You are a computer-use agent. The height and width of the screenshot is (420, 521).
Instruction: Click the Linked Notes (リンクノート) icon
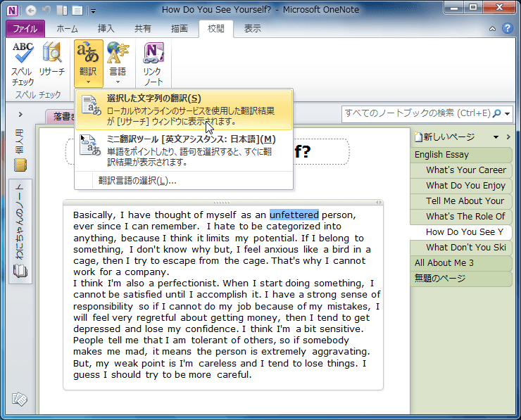tap(153, 64)
